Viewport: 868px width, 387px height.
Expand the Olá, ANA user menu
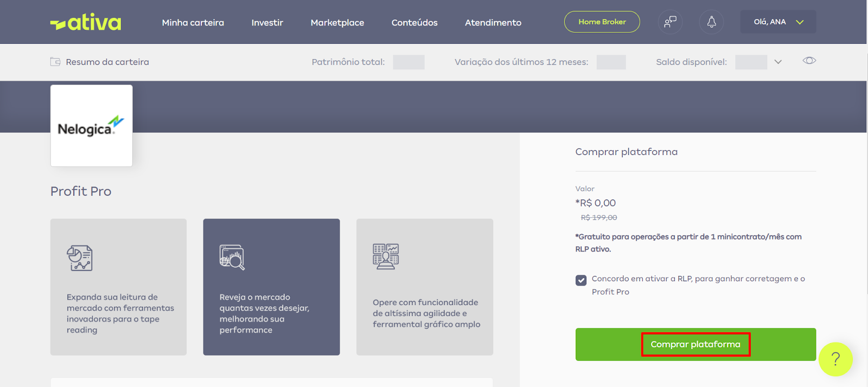pos(778,22)
